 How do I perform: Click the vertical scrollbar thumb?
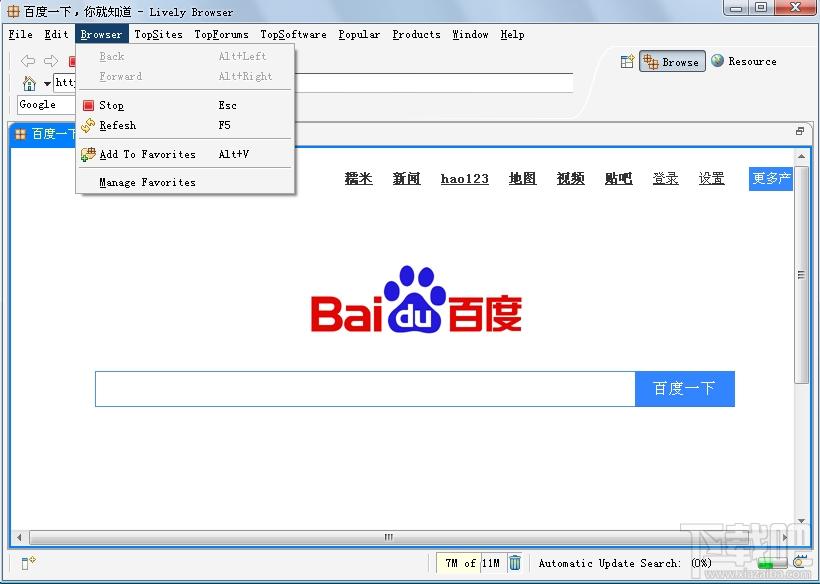click(x=801, y=274)
